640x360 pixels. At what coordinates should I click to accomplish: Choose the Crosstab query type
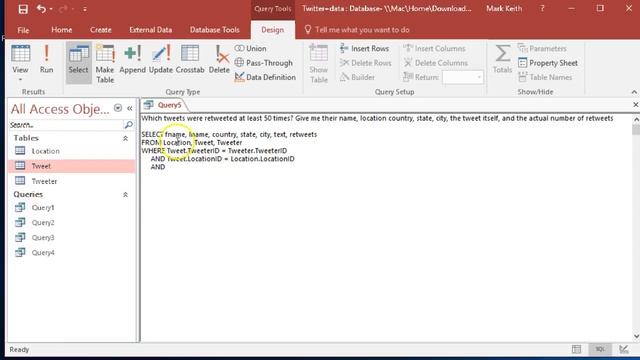click(190, 60)
